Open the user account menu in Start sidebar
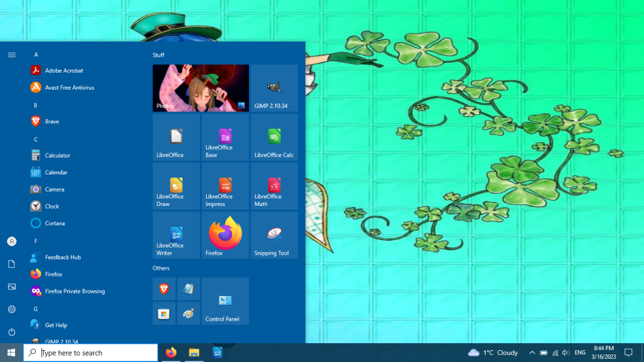644x362 pixels. [12, 241]
